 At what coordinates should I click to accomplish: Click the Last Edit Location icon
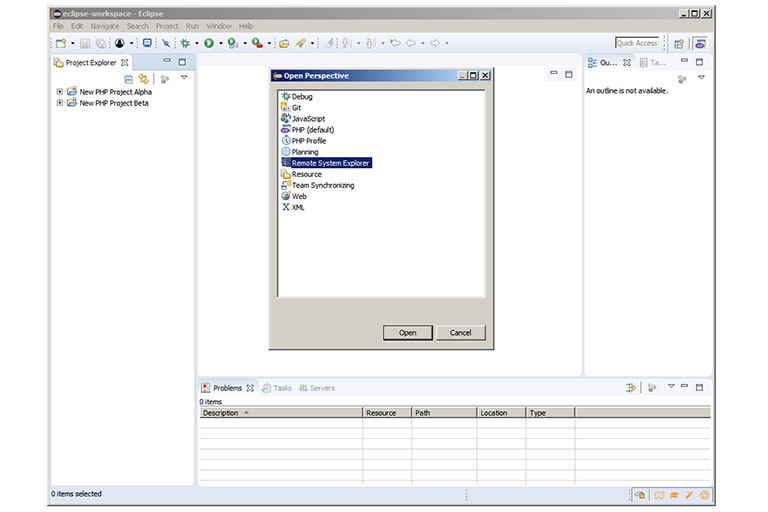[395, 44]
